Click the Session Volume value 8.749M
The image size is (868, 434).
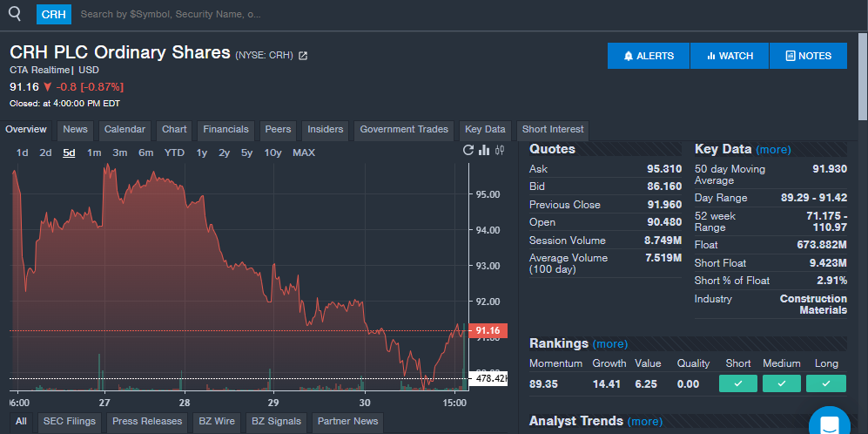[663, 241]
